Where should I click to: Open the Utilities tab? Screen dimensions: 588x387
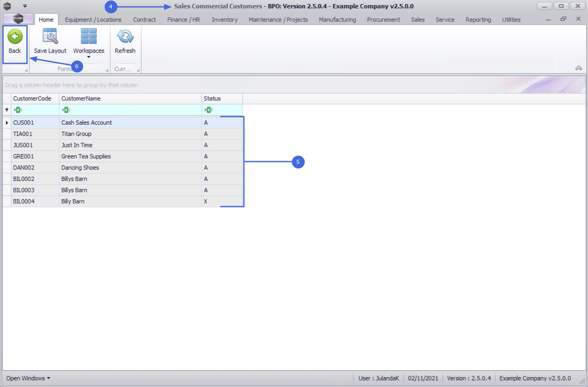pyautogui.click(x=511, y=20)
